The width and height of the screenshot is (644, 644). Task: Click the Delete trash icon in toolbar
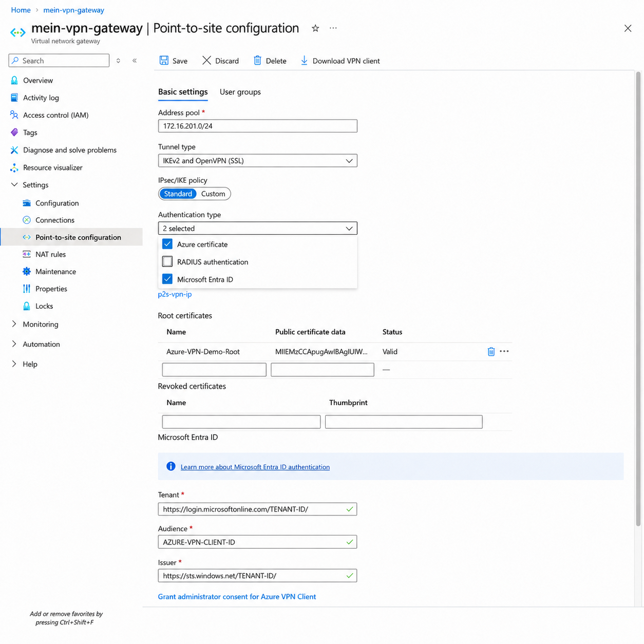tap(257, 61)
